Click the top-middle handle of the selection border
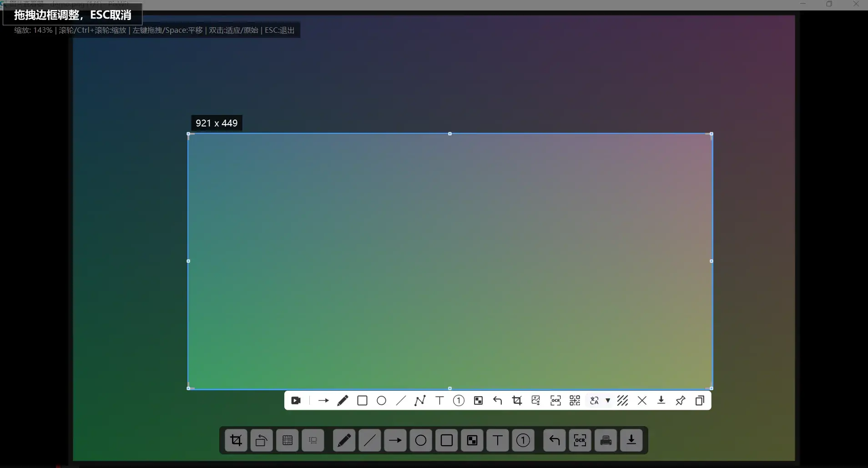This screenshot has height=468, width=868. (450, 134)
